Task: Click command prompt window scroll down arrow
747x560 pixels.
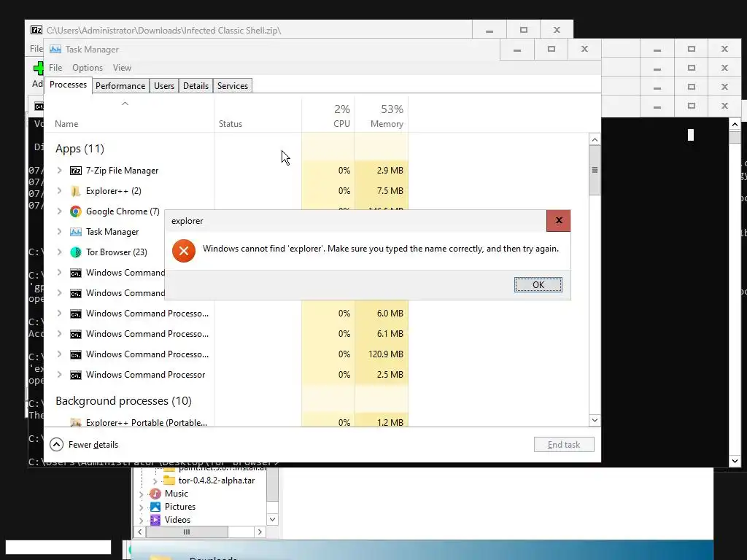Action: click(735, 461)
